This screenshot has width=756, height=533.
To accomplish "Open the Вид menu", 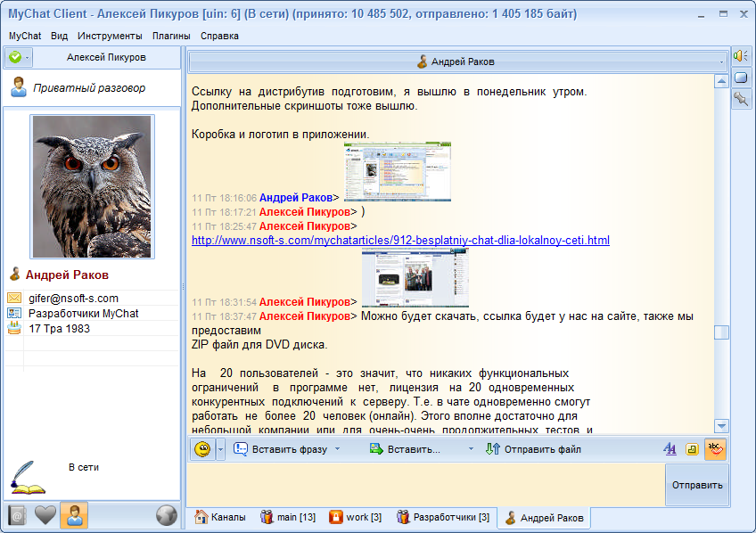I will tap(60, 37).
